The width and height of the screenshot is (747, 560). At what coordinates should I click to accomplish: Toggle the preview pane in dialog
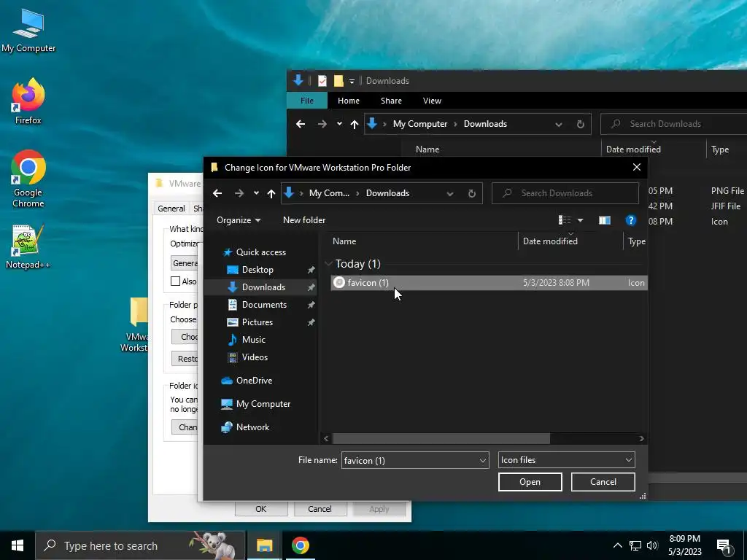point(605,220)
